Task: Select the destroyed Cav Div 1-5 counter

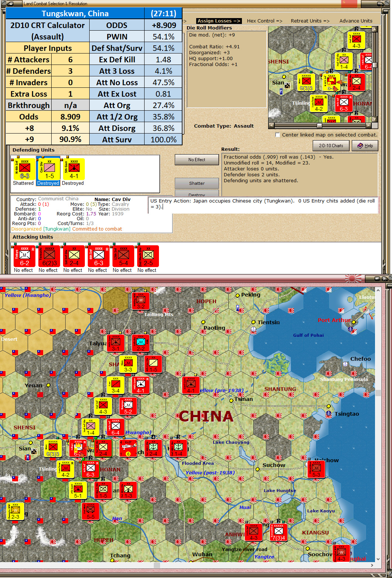Action: click(x=48, y=169)
